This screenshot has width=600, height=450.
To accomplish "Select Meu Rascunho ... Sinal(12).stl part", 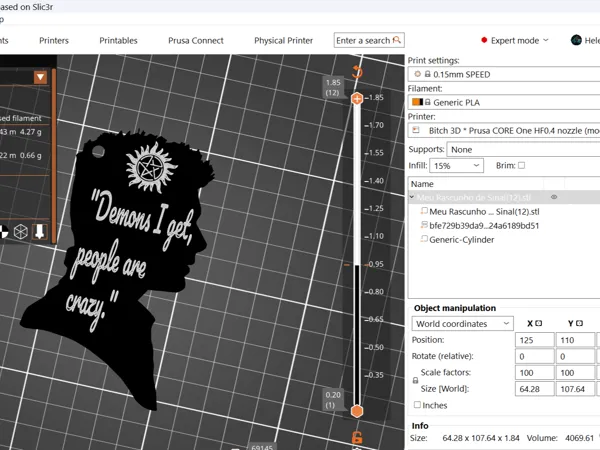I will [484, 212].
